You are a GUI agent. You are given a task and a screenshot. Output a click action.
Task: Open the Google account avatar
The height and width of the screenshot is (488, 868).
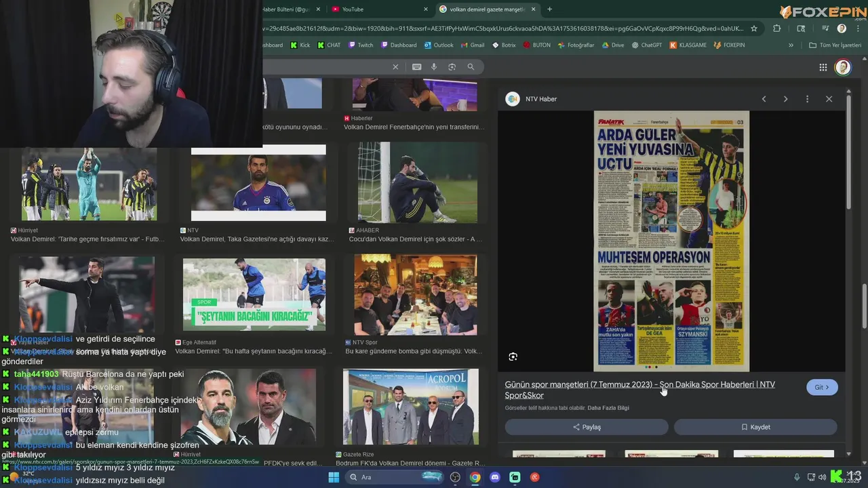coord(842,67)
